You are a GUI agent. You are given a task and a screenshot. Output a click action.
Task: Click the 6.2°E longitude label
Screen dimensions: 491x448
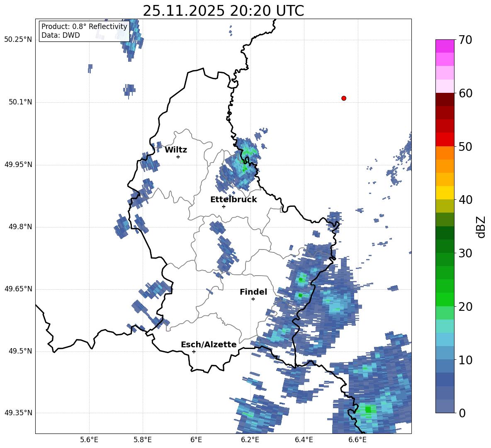[x=250, y=440]
